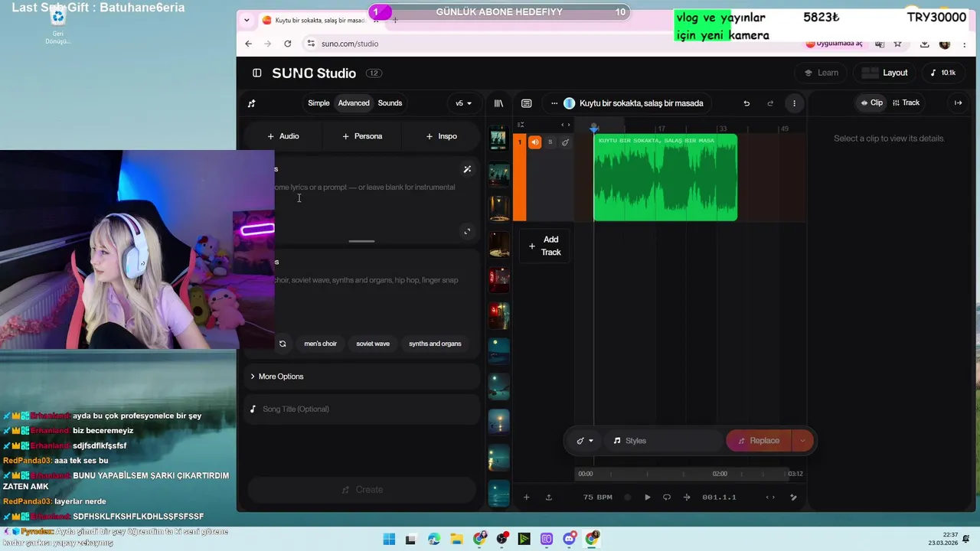Open the 10.1k credits button

(942, 73)
